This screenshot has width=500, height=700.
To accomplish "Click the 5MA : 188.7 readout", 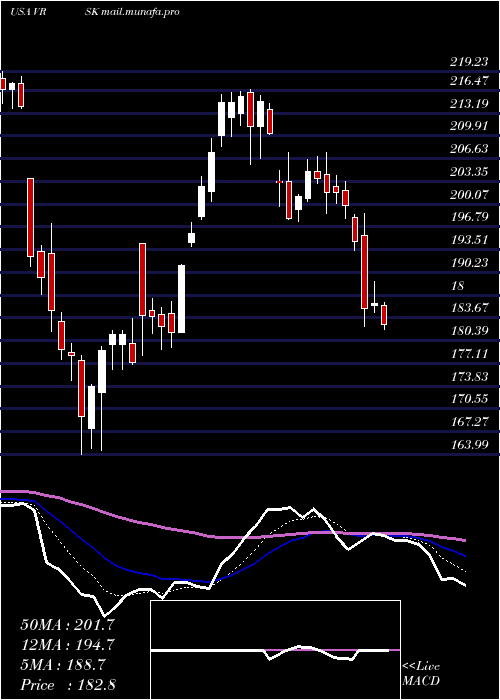I will click(x=63, y=665).
